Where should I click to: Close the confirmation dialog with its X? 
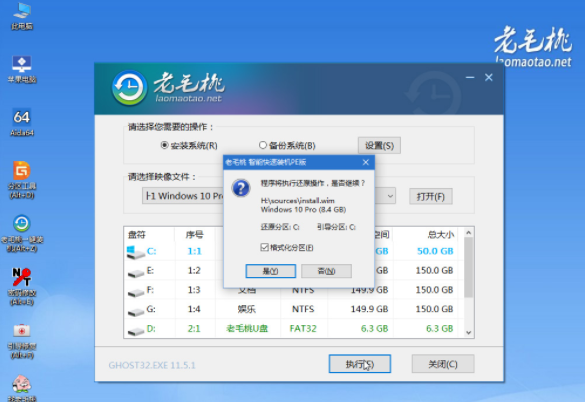pyautogui.click(x=366, y=162)
